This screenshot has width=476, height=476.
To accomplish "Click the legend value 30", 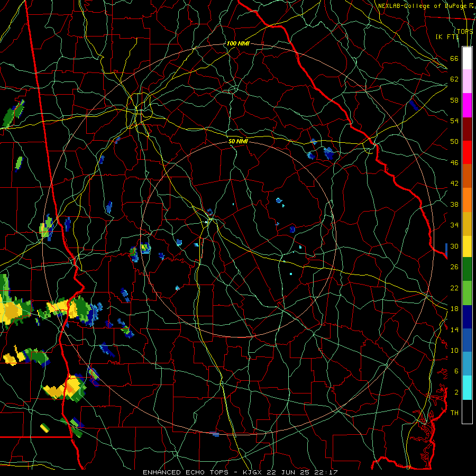I will pyautogui.click(x=454, y=246).
